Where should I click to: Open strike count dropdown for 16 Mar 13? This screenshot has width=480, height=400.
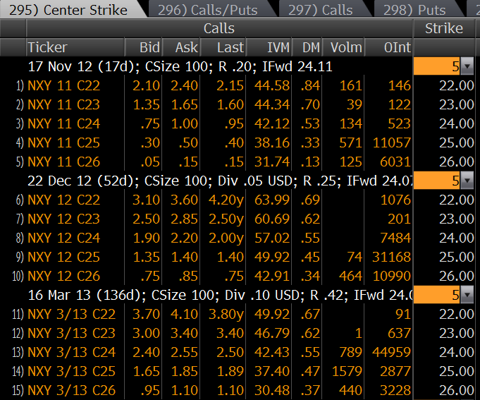point(467,295)
